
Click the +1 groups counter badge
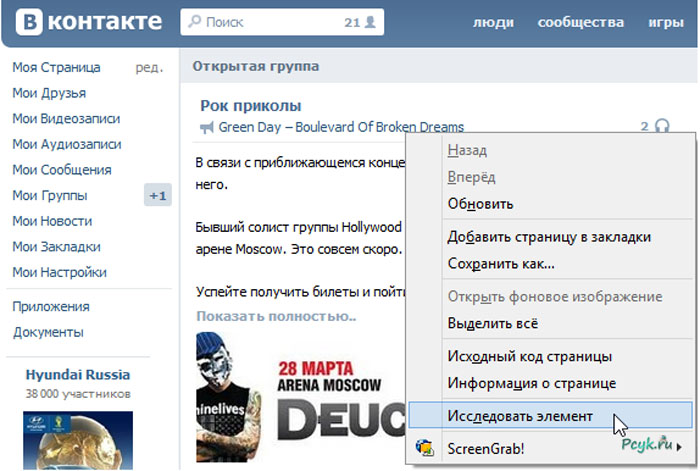[x=158, y=195]
